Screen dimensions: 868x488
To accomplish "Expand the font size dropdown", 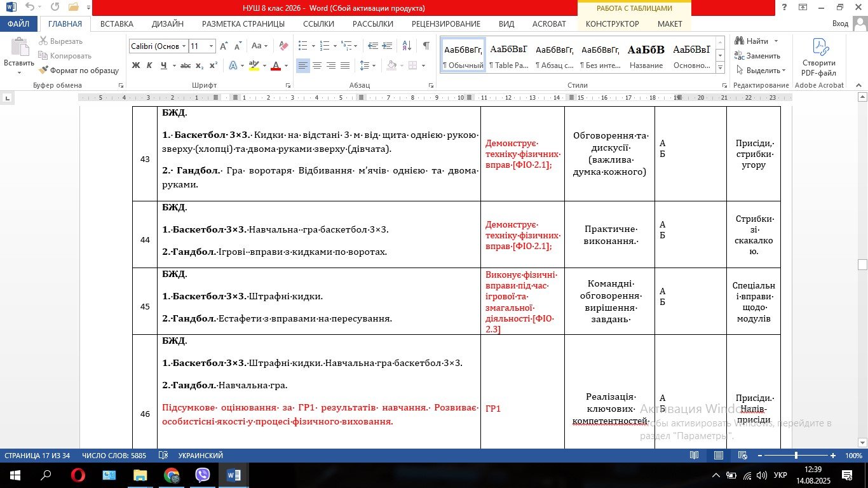I will 212,46.
